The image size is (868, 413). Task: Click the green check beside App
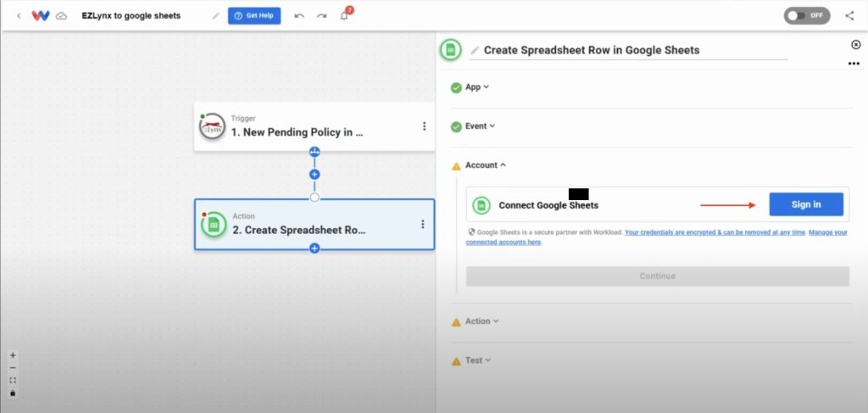[456, 87]
